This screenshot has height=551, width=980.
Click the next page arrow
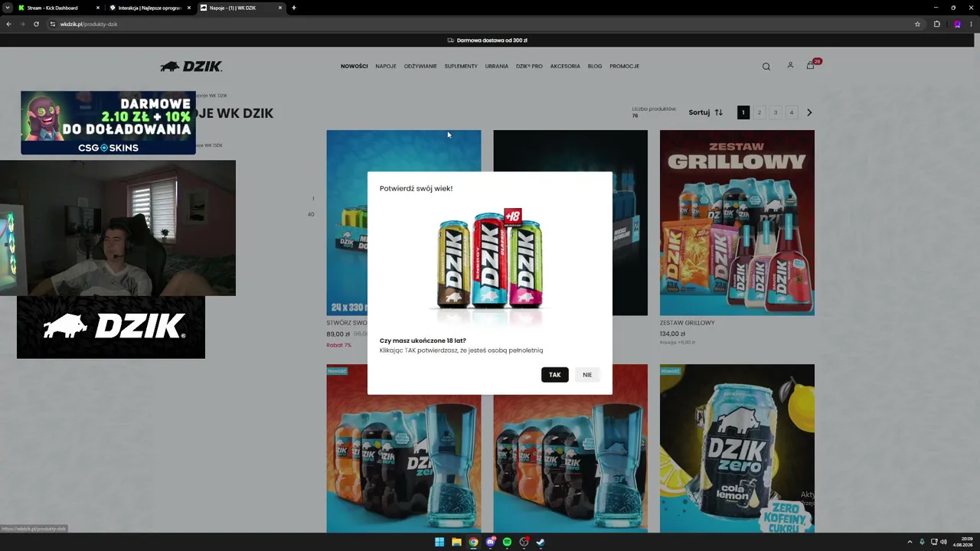(809, 112)
